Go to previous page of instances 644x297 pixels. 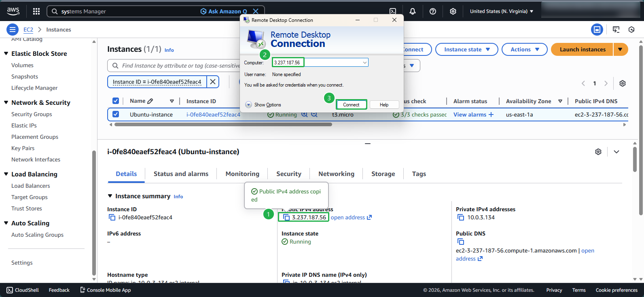[x=583, y=83]
